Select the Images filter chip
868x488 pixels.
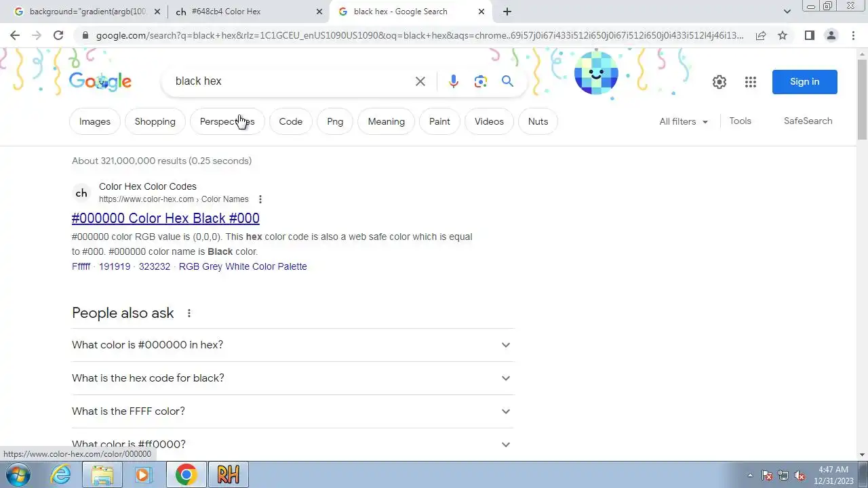95,121
